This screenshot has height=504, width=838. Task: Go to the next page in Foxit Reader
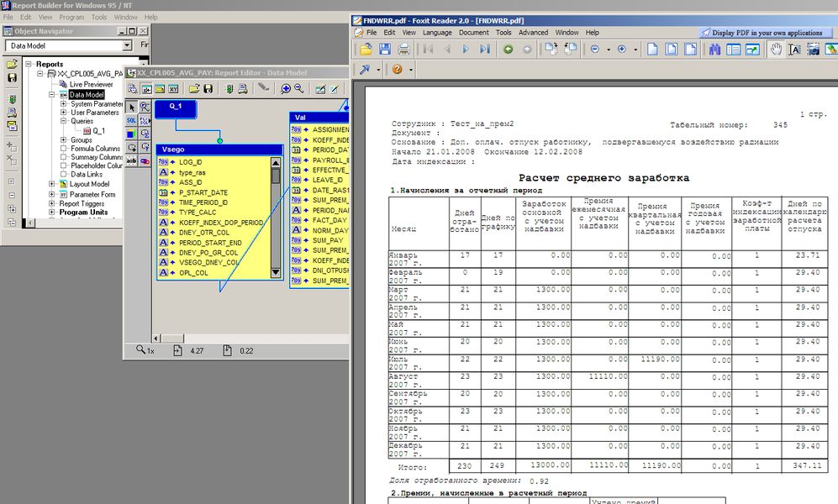[466, 49]
